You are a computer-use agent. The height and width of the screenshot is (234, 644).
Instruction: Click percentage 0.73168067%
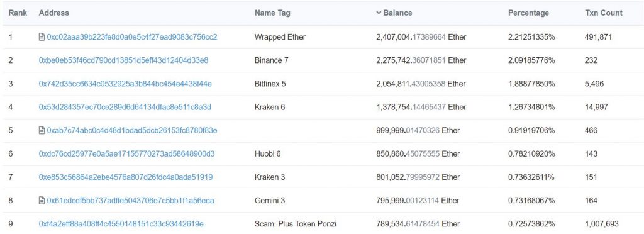(x=532, y=201)
